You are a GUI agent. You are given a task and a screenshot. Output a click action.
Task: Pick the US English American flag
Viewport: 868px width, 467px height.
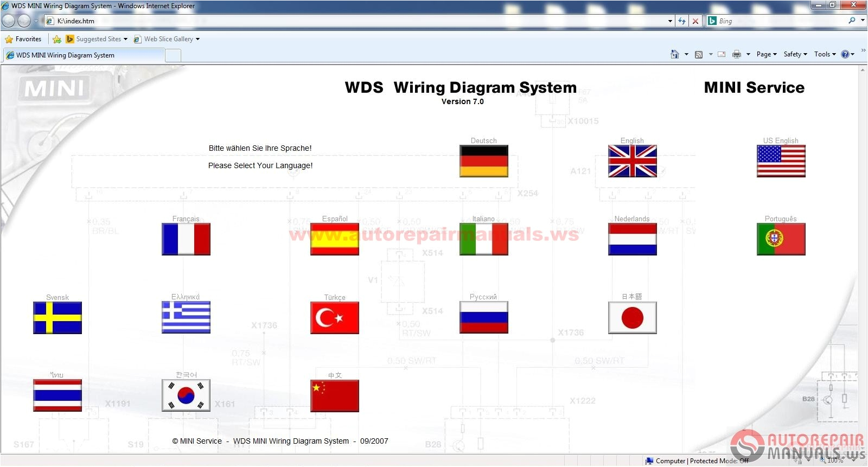[x=781, y=161]
